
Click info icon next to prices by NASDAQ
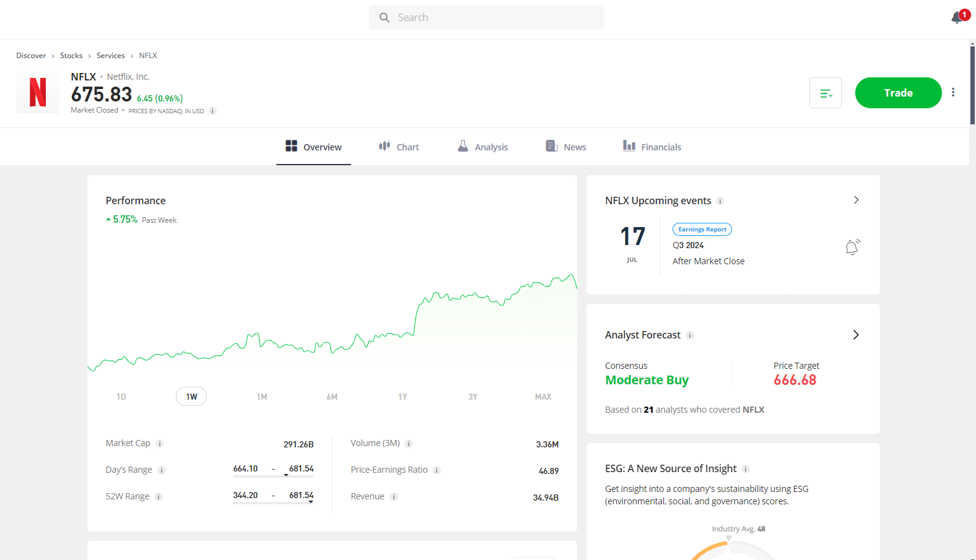pos(212,111)
